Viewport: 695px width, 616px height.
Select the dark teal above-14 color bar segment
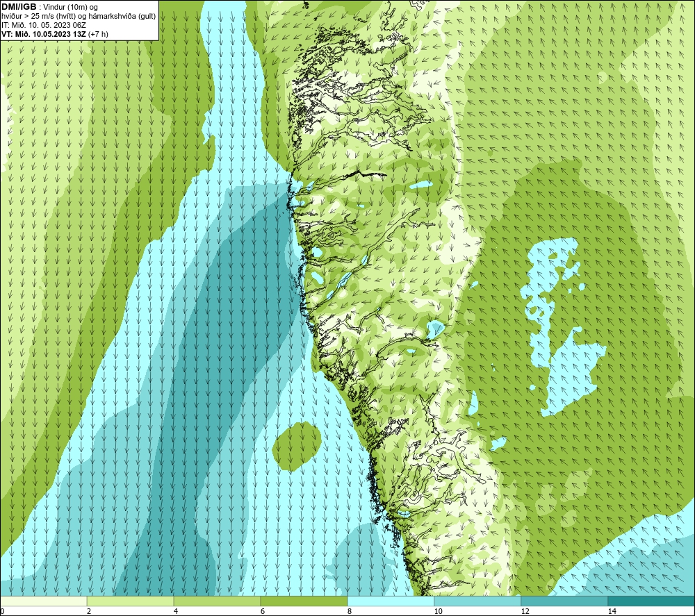pos(651,601)
